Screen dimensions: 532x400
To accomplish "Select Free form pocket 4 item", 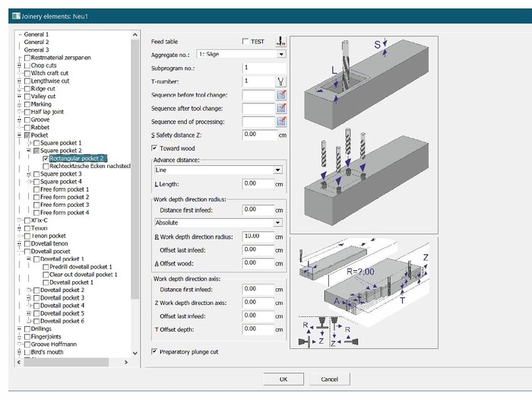I will [x=65, y=213].
